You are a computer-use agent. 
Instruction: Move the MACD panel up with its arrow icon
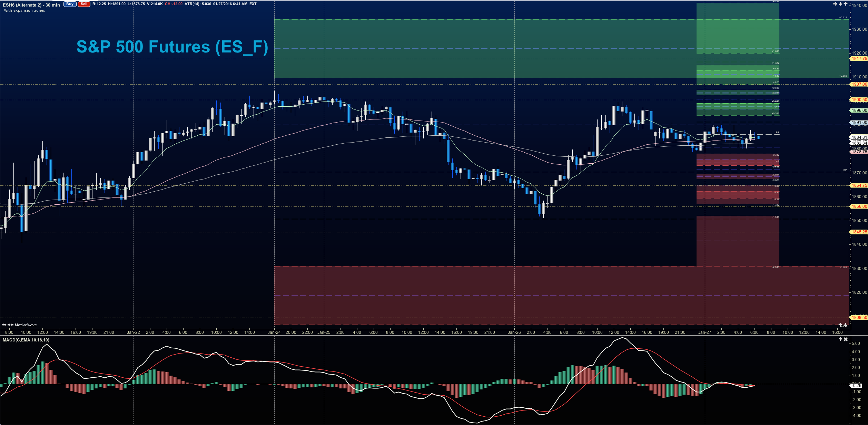click(x=840, y=339)
